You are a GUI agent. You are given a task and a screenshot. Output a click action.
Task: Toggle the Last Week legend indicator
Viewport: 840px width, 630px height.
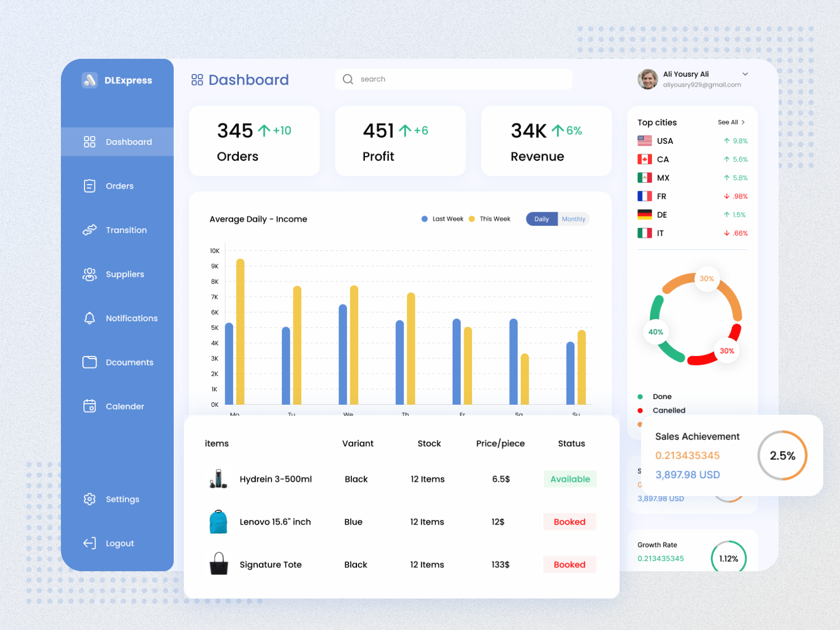[x=424, y=219]
